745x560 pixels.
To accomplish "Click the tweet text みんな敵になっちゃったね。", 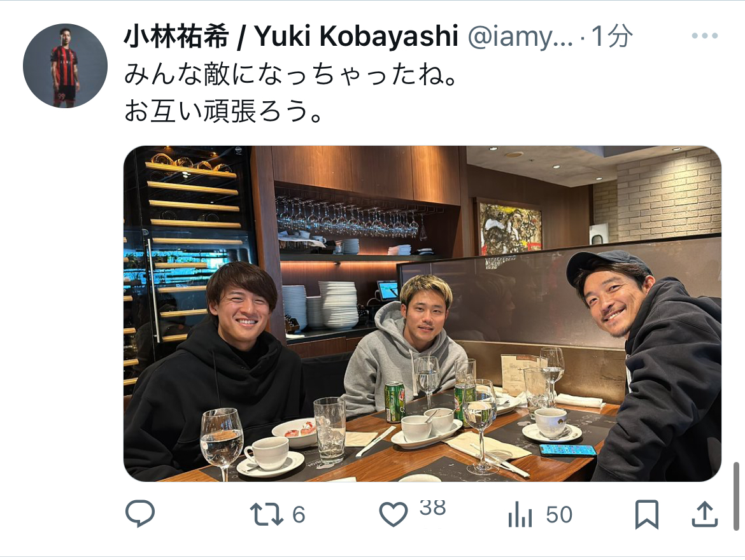I will pyautogui.click(x=291, y=75).
